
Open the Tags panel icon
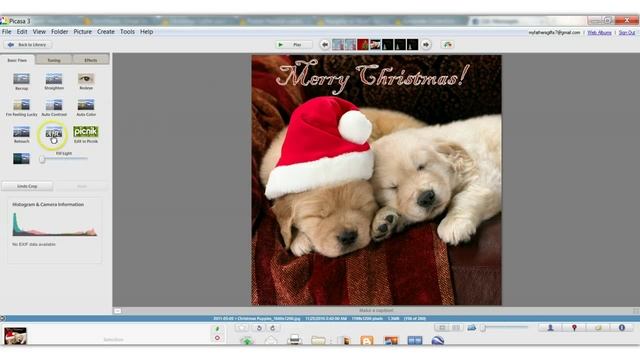click(598, 328)
